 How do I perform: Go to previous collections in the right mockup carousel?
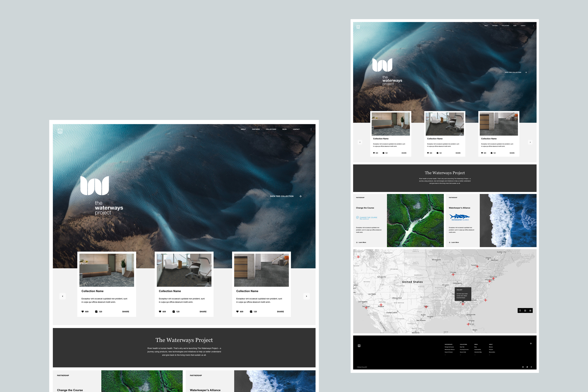tap(360, 142)
